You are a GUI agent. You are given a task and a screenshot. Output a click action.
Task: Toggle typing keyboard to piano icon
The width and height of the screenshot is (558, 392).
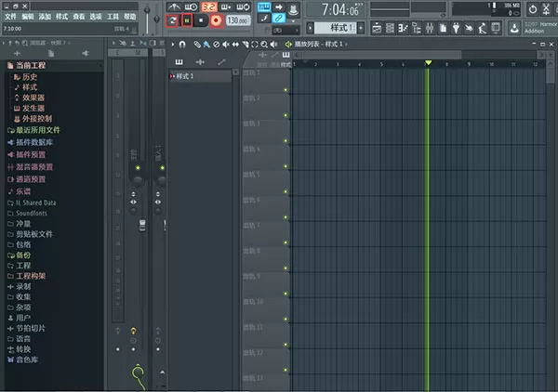pyautogui.click(x=264, y=7)
